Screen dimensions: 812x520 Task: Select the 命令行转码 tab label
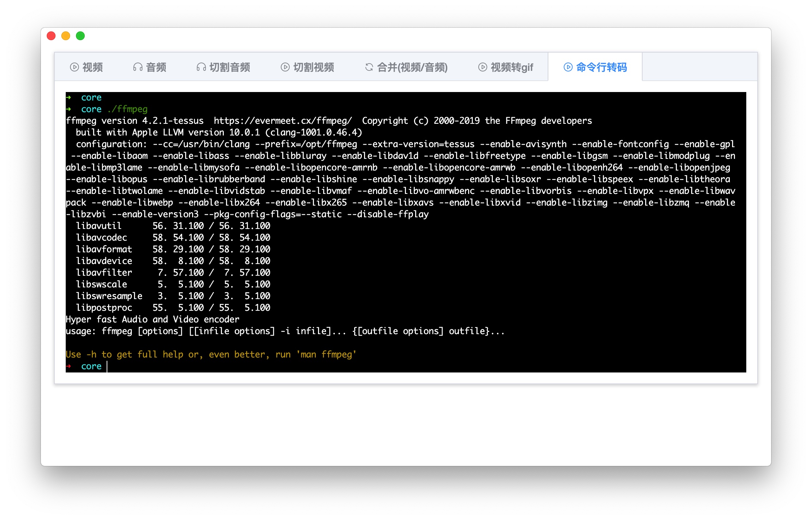601,67
